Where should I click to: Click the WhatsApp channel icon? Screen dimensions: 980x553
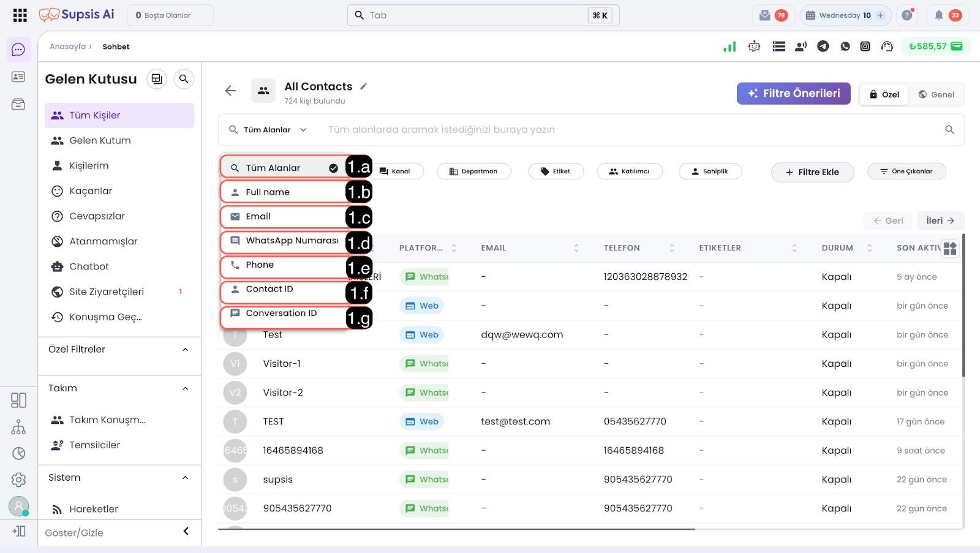pyautogui.click(x=845, y=47)
